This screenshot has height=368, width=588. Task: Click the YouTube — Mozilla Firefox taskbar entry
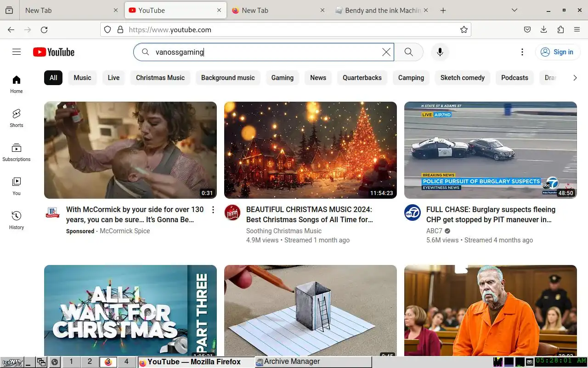196,362
